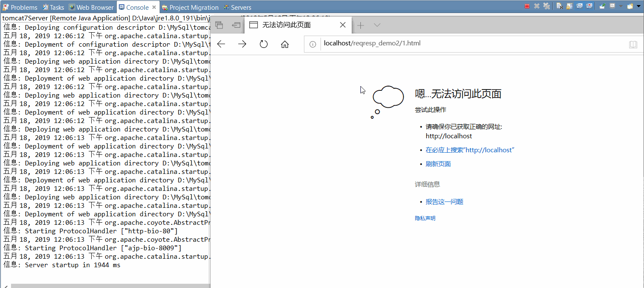Image resolution: width=644 pixels, height=288 pixels.
Task: Go to the Edge home page
Action: pos(285,43)
